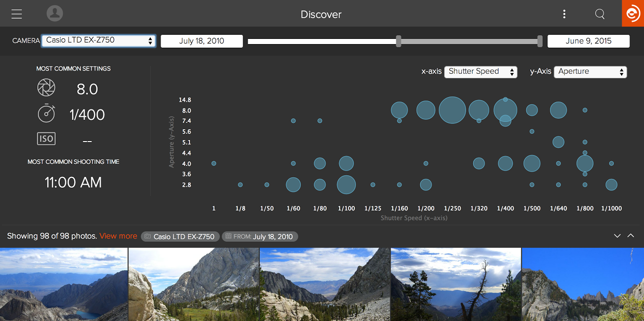The width and height of the screenshot is (644, 321).
Task: Click the ISO icon
Action: click(x=46, y=138)
